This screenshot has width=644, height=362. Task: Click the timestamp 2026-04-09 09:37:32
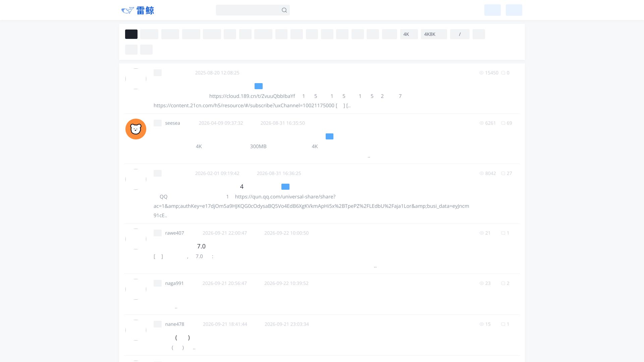(x=221, y=123)
